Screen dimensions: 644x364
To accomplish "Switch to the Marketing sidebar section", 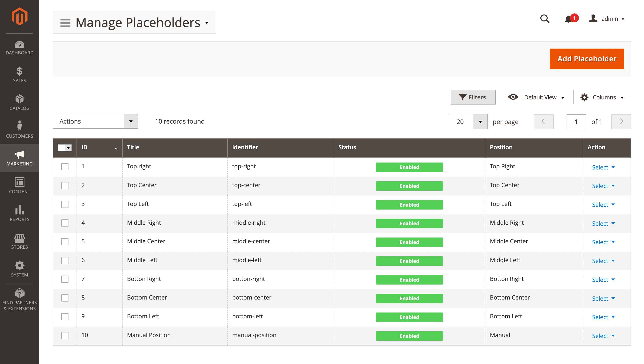I will click(x=19, y=158).
